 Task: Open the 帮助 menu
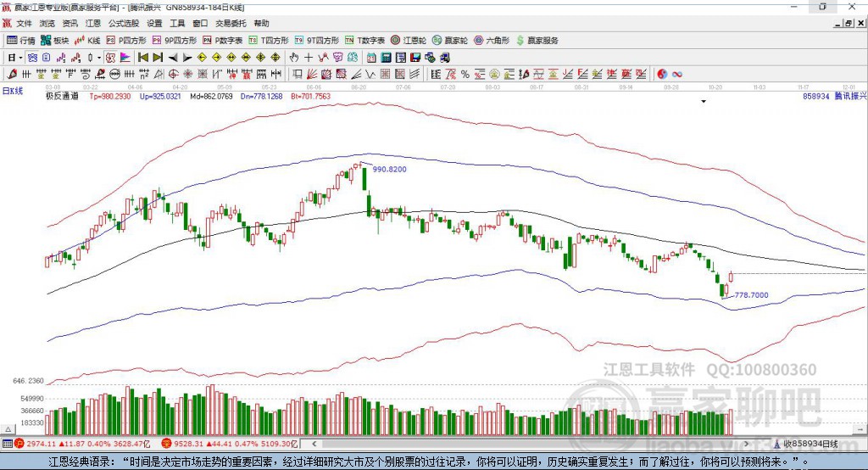click(261, 23)
